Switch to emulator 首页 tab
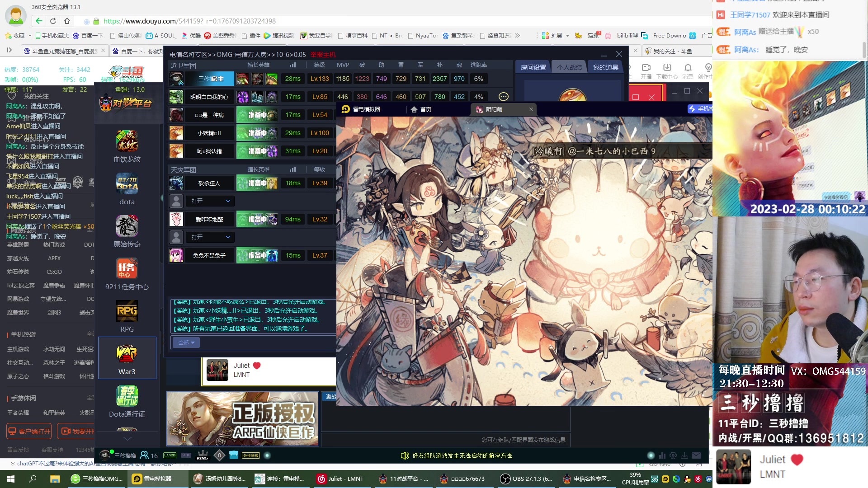 tap(421, 109)
